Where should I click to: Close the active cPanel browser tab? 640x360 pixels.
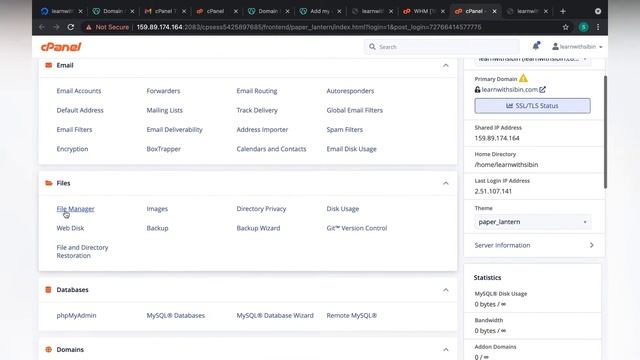(494, 11)
